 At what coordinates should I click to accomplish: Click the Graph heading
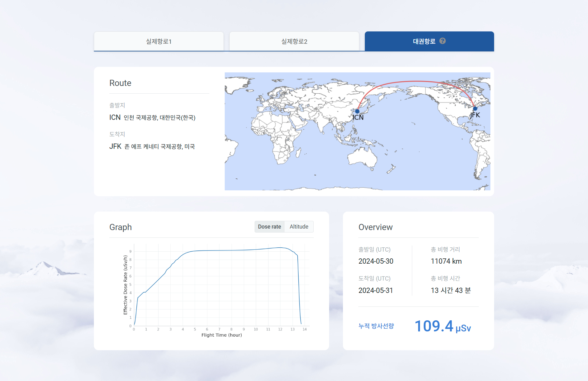[x=120, y=227]
